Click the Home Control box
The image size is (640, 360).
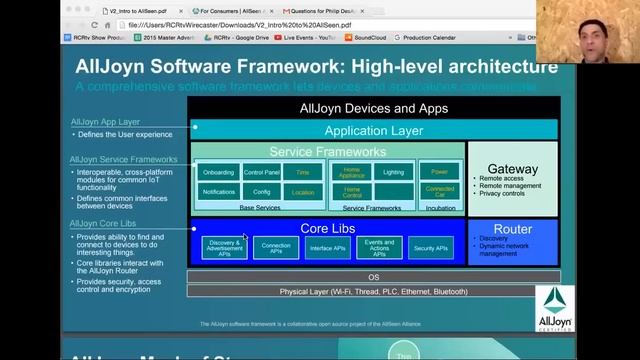click(351, 192)
